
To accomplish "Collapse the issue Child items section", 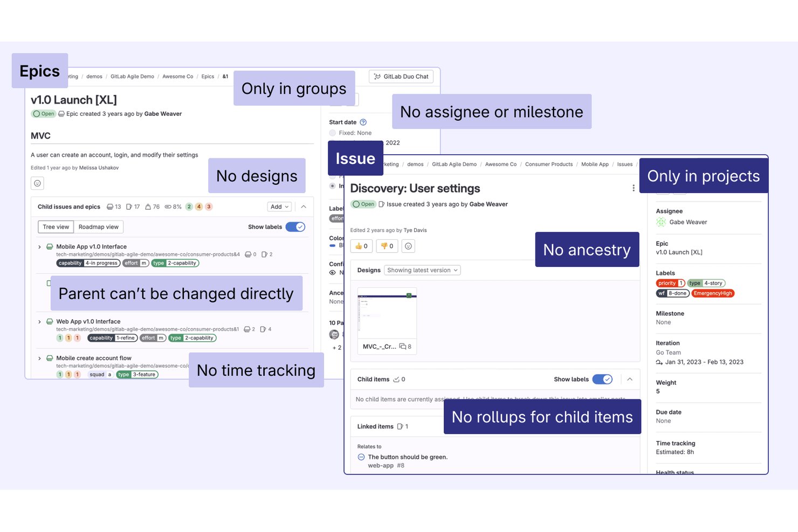I will [630, 379].
